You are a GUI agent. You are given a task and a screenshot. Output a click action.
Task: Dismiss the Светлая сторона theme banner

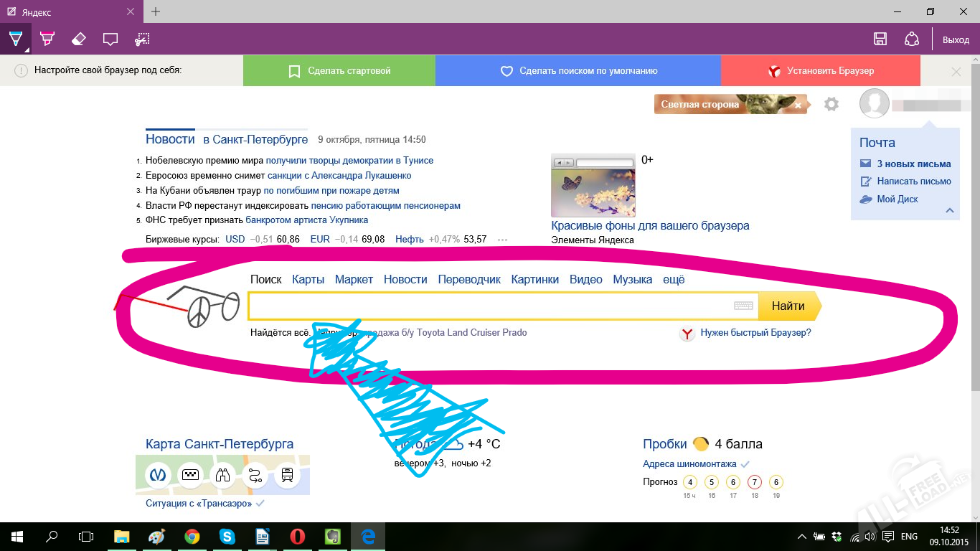(x=798, y=105)
